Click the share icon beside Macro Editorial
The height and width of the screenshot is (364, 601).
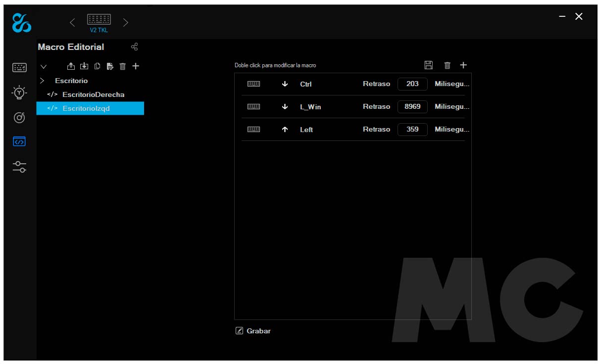(134, 47)
